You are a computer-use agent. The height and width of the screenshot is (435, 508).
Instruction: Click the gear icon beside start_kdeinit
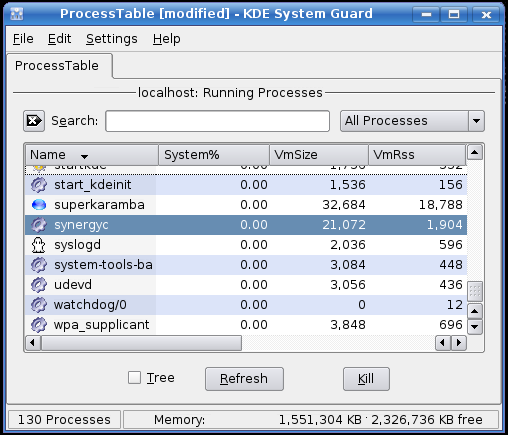tap(39, 185)
